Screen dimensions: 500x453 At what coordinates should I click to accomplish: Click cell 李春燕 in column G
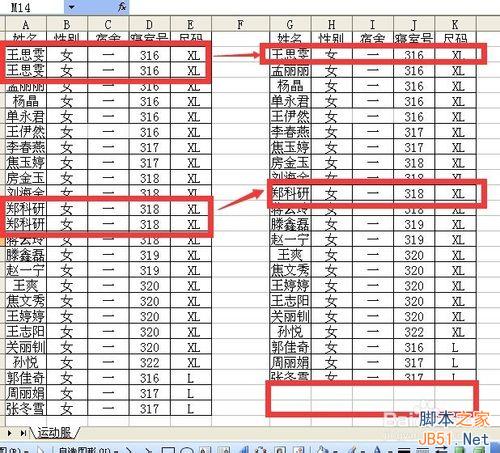290,132
